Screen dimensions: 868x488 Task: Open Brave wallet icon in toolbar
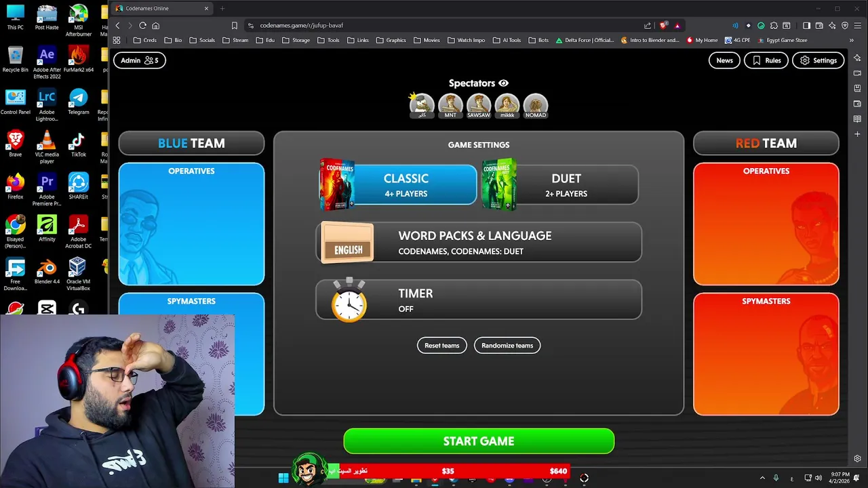819,26
